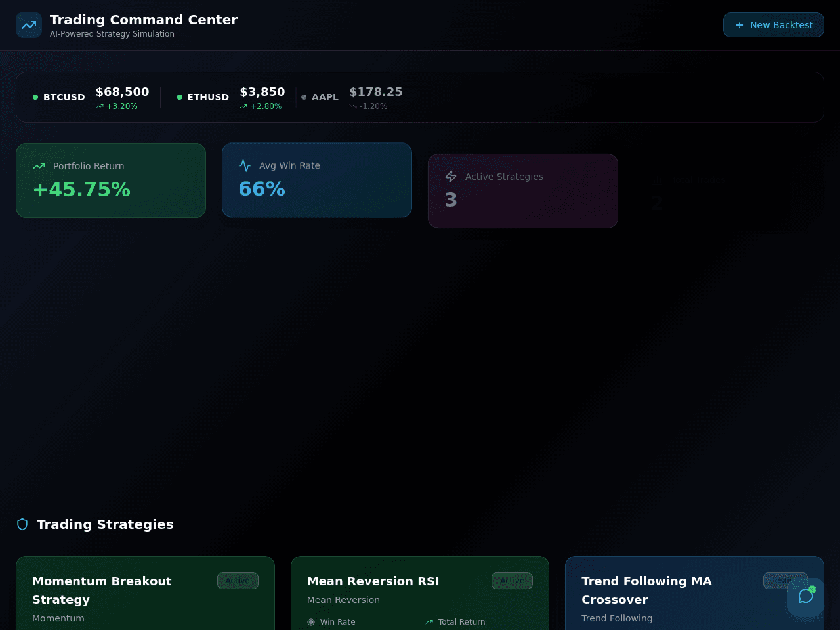Click the 66% win rate value
The width and height of the screenshot is (840, 630).
click(x=262, y=189)
